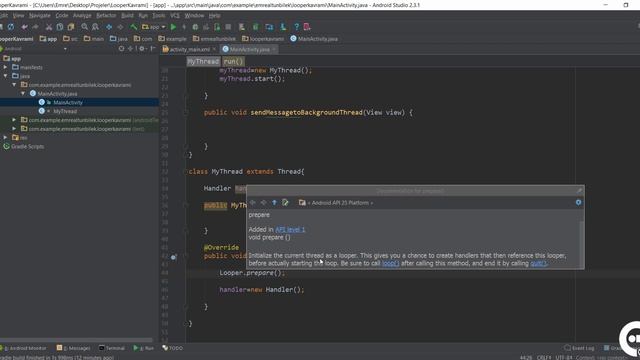Expand the test package node
This screenshot has width=640, height=360.
click(14, 129)
